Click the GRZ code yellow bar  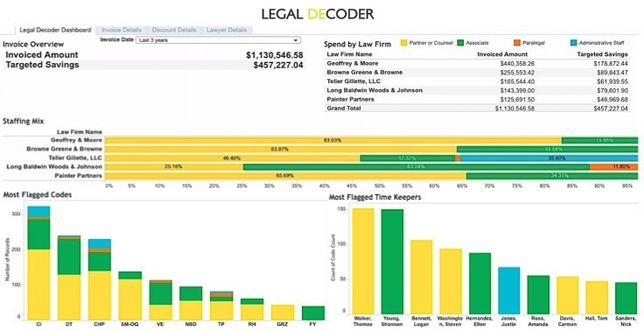(x=282, y=313)
